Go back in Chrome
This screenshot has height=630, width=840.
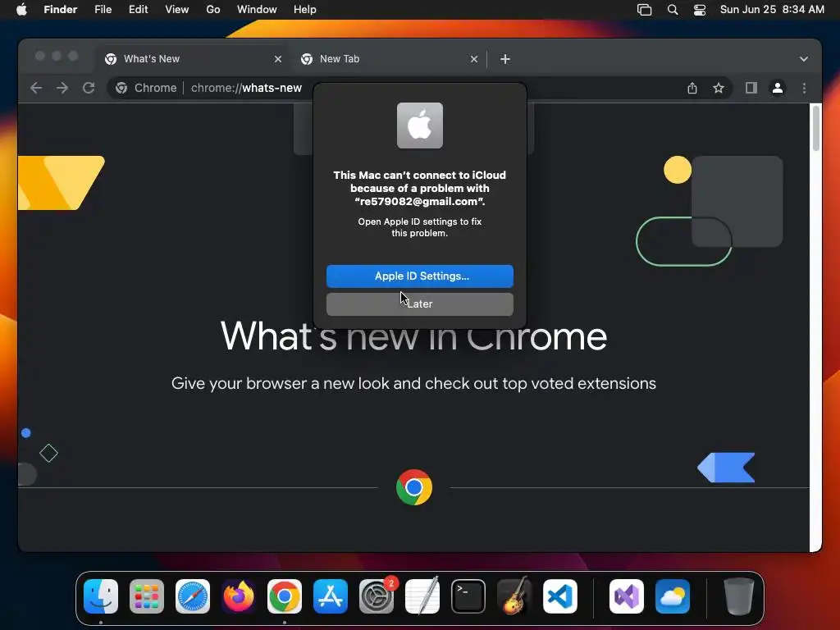[36, 88]
